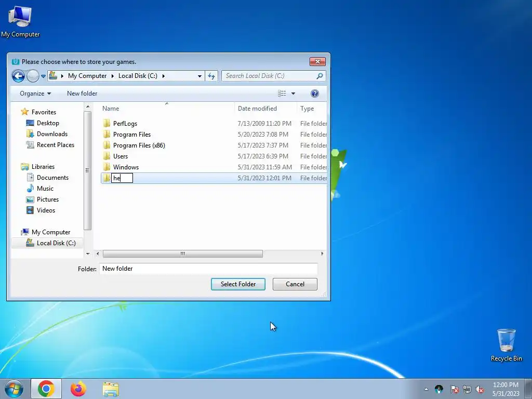This screenshot has width=532, height=399.
Task: Open Windows Explorer from taskbar
Action: click(111, 389)
